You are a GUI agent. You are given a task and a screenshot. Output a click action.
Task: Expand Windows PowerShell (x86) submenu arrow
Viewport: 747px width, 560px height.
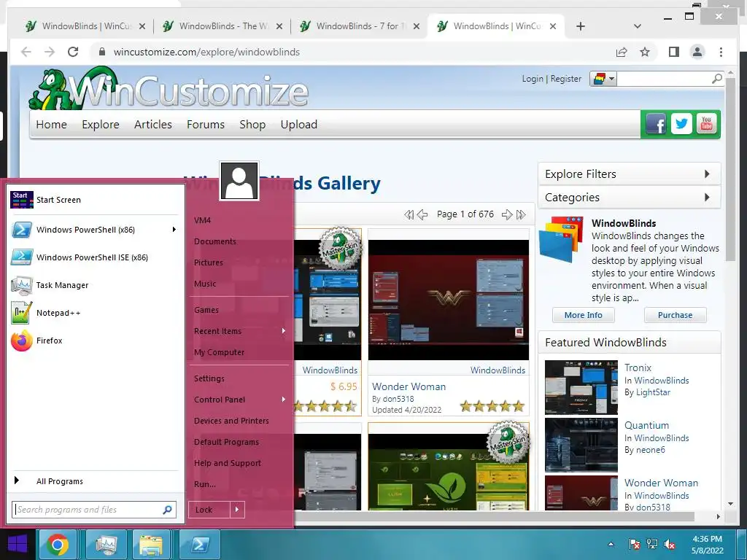pyautogui.click(x=174, y=230)
